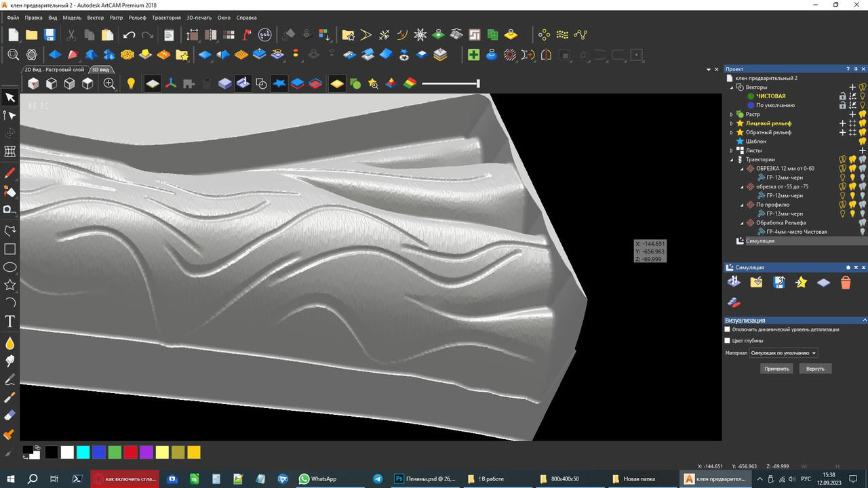Open the Материал dropdown
Image resolution: width=868 pixels, height=488 pixels.
[783, 353]
